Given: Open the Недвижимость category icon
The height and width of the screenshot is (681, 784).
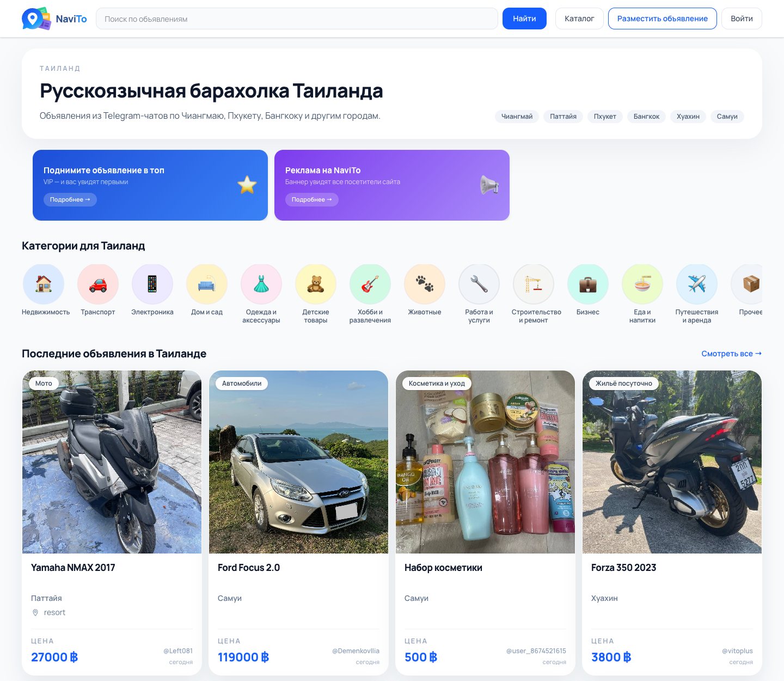Looking at the screenshot, I should (x=44, y=284).
